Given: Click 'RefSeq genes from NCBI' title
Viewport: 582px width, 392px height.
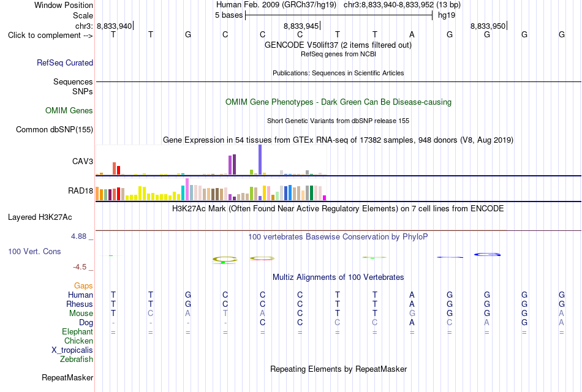Looking at the screenshot, I should click(339, 54).
